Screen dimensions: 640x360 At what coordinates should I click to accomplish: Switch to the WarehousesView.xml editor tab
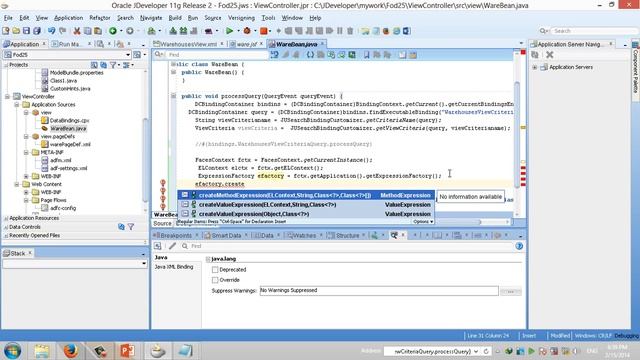point(188,44)
